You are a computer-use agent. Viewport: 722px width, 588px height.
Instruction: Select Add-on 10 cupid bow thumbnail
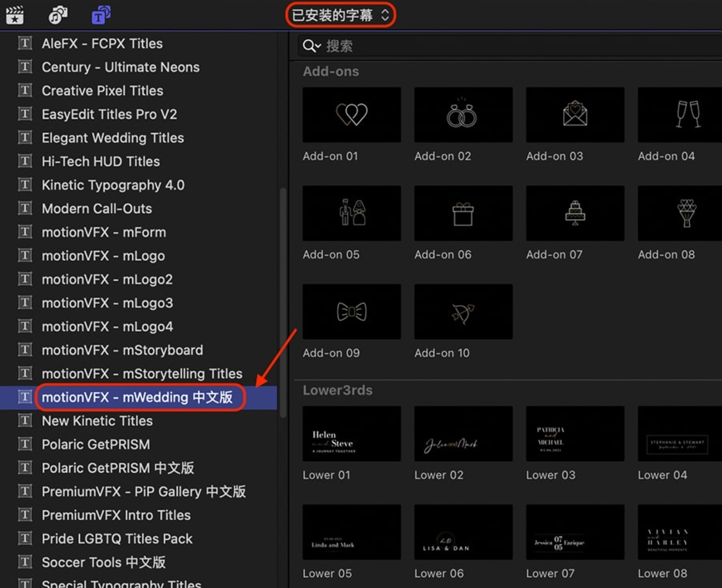pos(464,312)
